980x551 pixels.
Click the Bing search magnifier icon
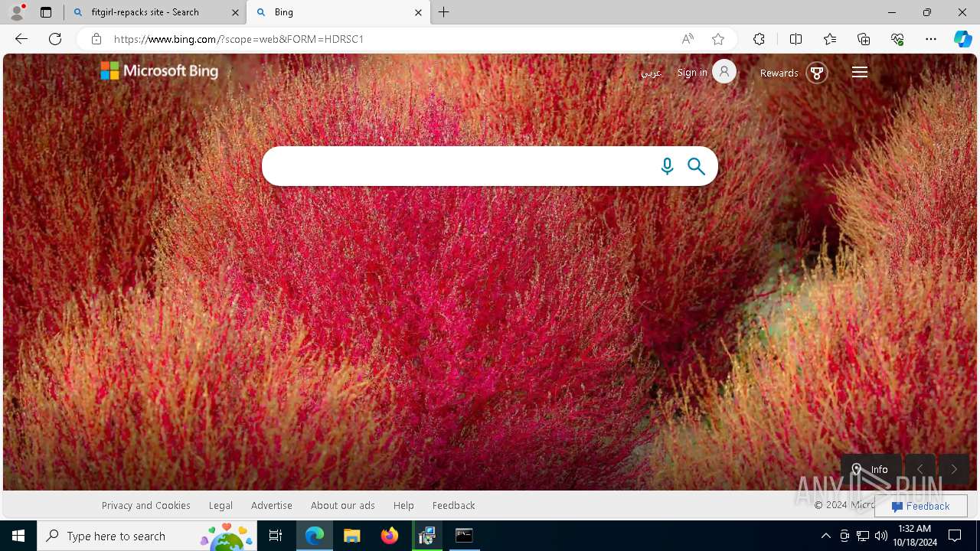(x=696, y=166)
